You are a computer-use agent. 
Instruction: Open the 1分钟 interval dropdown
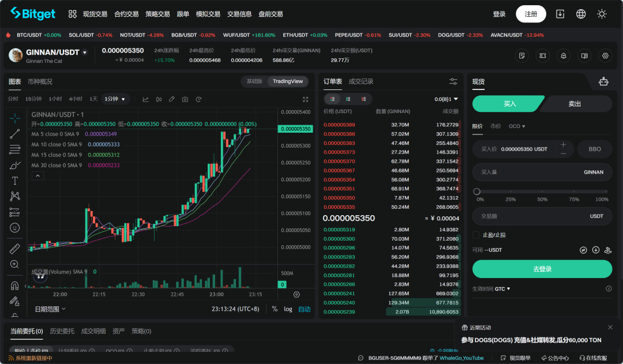[115, 99]
